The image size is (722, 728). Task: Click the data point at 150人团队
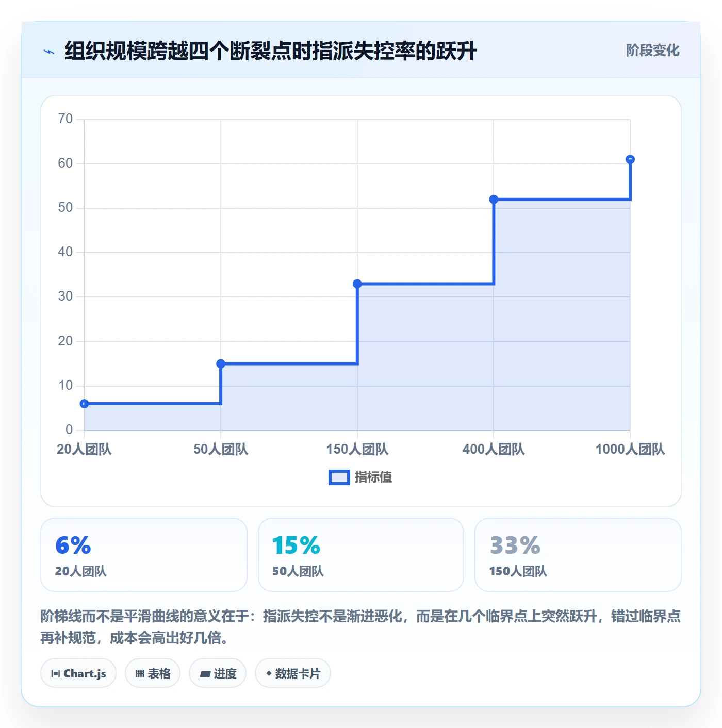click(x=357, y=284)
